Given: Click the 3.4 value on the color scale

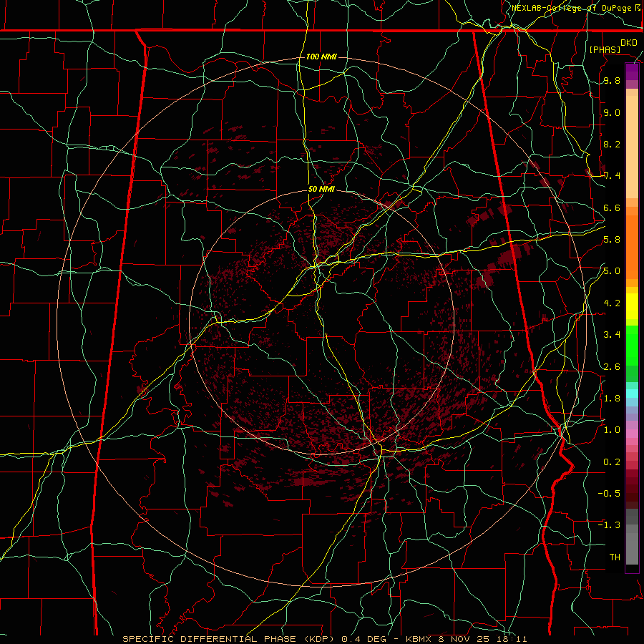Looking at the screenshot, I should (612, 335).
